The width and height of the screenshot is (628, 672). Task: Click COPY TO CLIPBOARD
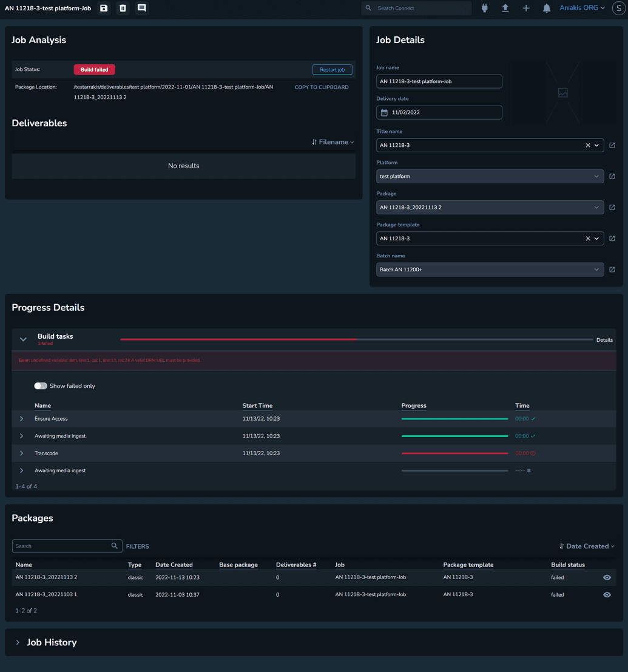(x=322, y=87)
